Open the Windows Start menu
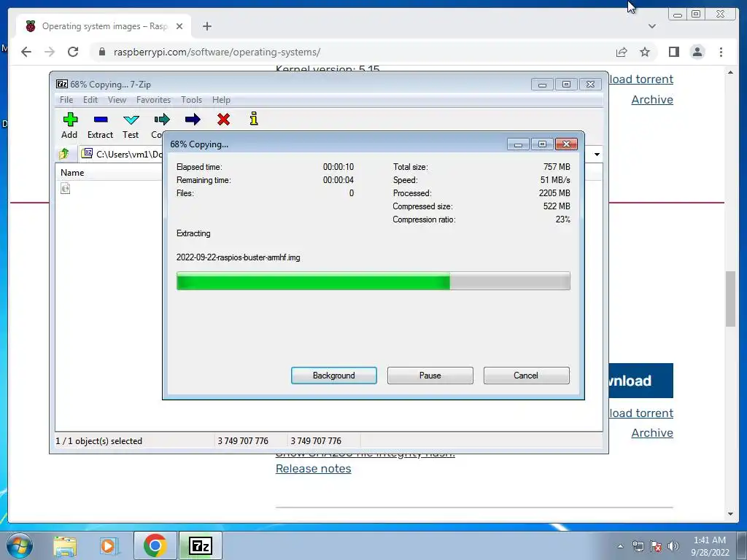 pos(20,545)
